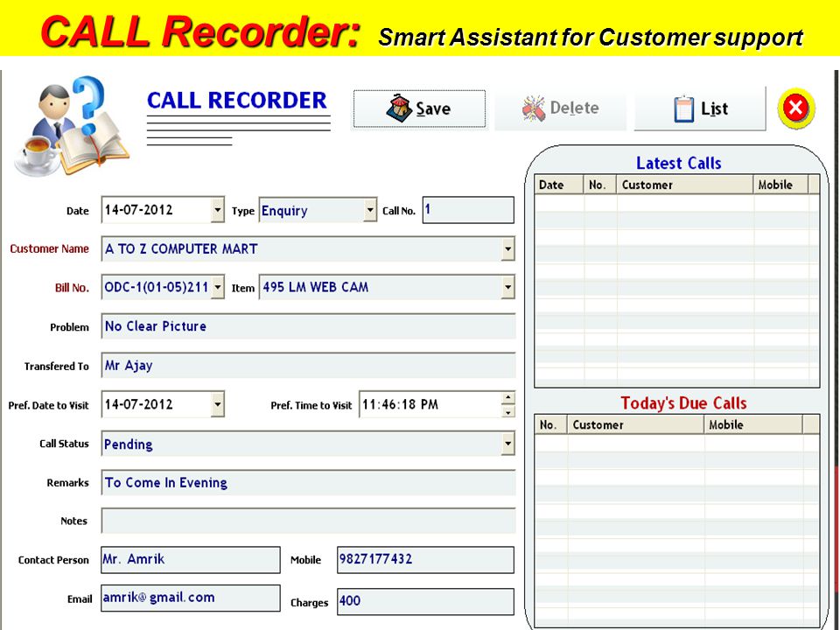This screenshot has height=630, width=840.
Task: Click the customer support logo image
Action: pos(72,127)
